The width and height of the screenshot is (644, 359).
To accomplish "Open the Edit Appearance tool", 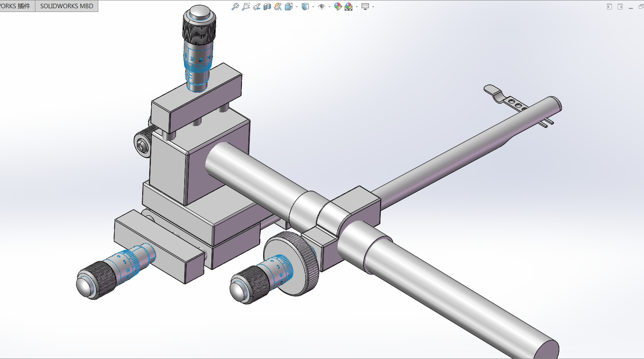I will 338,7.
